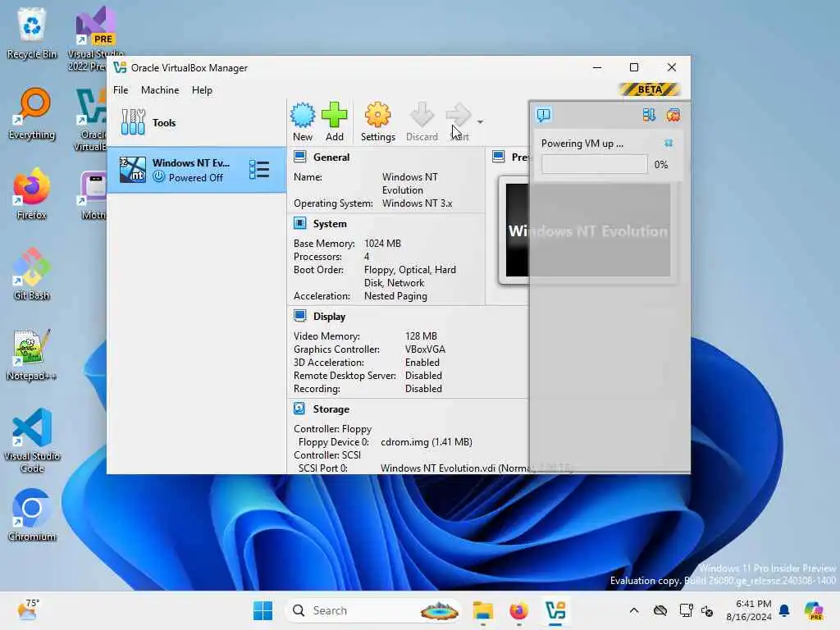Click the System section chip icon

click(300, 223)
